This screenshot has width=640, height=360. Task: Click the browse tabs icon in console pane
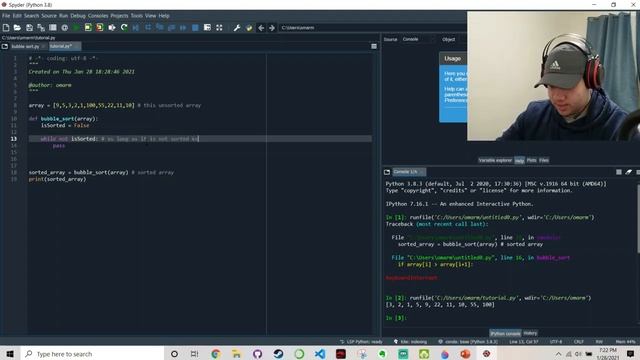(x=387, y=172)
